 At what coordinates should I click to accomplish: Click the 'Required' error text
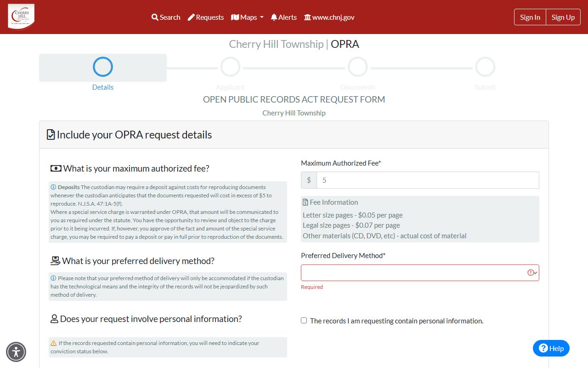point(312,287)
